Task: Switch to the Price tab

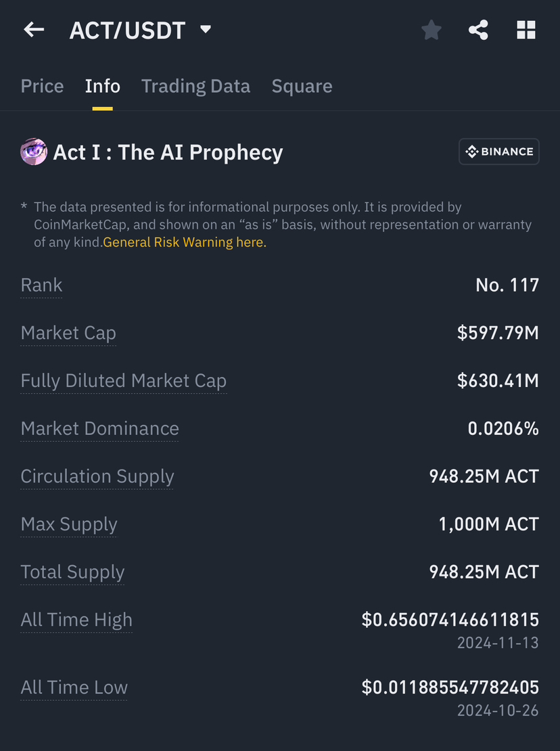Action: (x=42, y=86)
